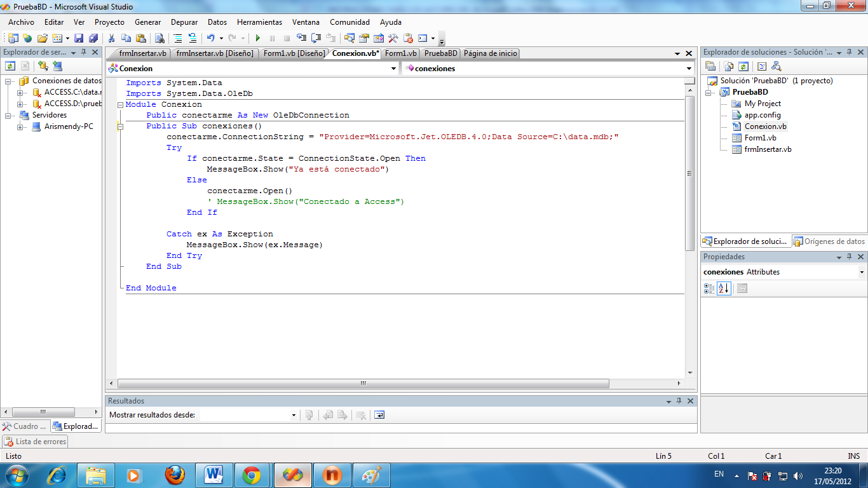Open Firefox from the Windows taskbar
The height and width of the screenshot is (488, 868).
tap(174, 475)
